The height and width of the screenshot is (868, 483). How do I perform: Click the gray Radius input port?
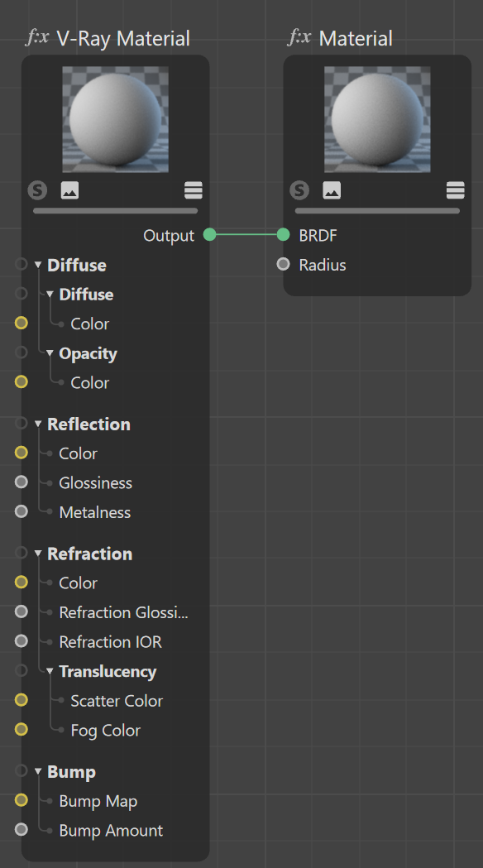point(284,264)
